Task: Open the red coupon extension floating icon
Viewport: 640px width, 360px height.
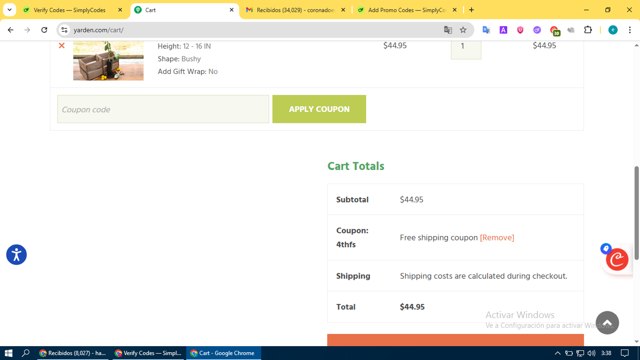Action: click(x=617, y=260)
